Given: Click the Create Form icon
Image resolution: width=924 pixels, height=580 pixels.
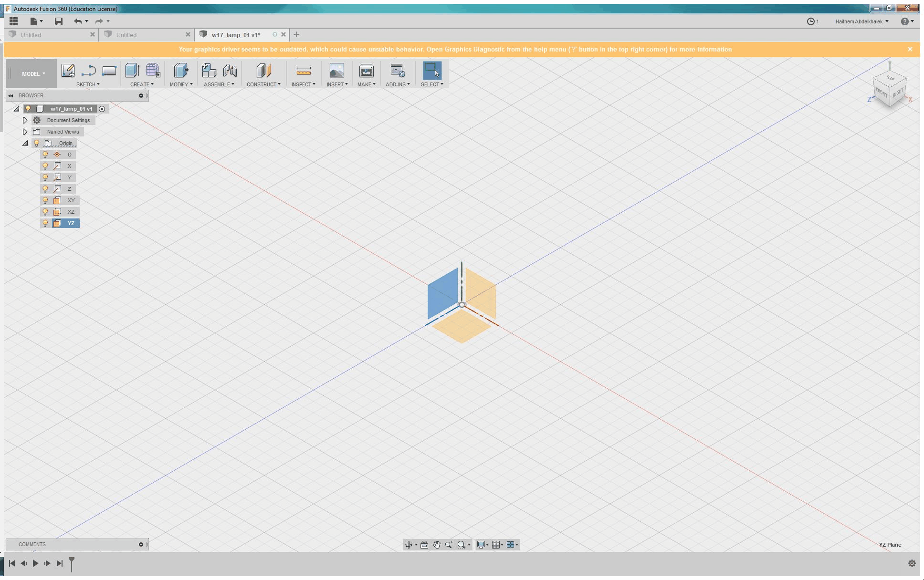Looking at the screenshot, I should (153, 71).
